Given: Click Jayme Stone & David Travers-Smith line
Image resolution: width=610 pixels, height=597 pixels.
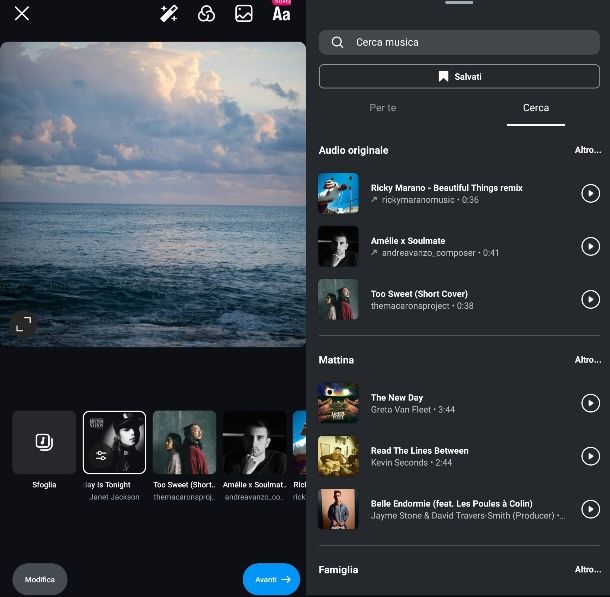Looking at the screenshot, I should (x=468, y=516).
